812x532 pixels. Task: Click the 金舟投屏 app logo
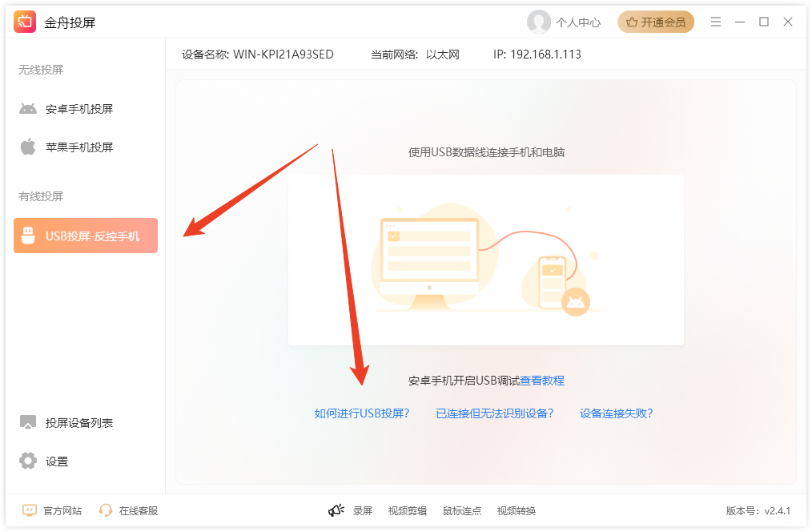pyautogui.click(x=23, y=22)
